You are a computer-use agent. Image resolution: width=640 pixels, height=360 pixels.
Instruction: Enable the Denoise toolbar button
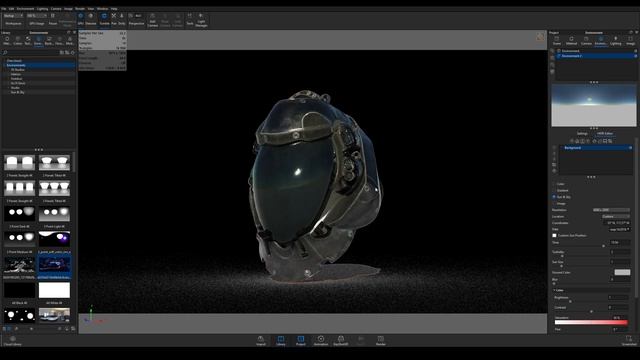(91, 19)
